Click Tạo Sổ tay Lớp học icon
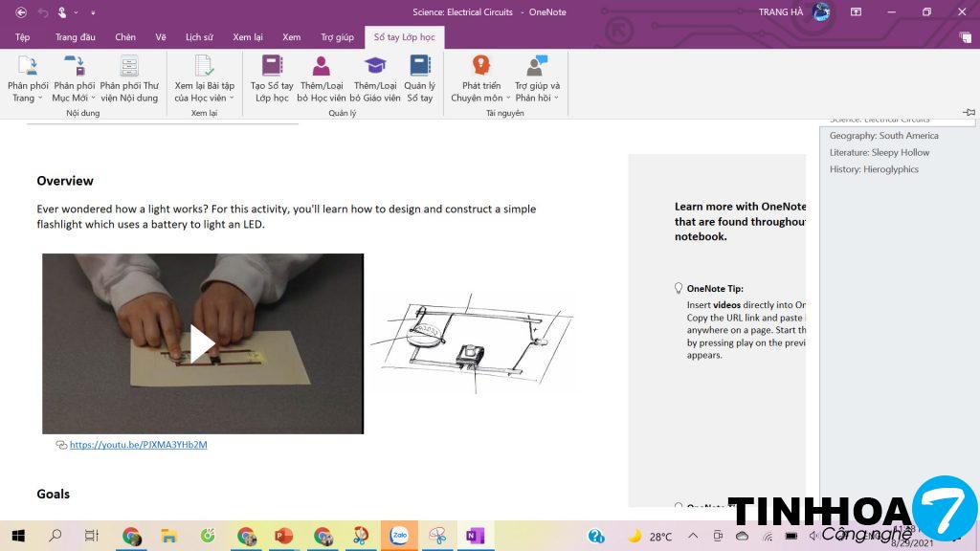Image resolution: width=980 pixels, height=551 pixels. 272,67
